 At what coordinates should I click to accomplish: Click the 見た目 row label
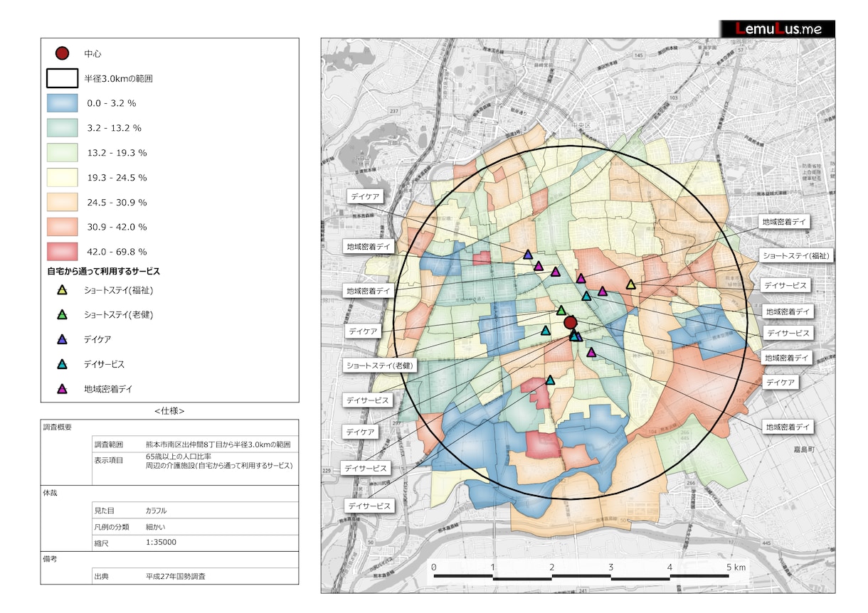[105, 511]
